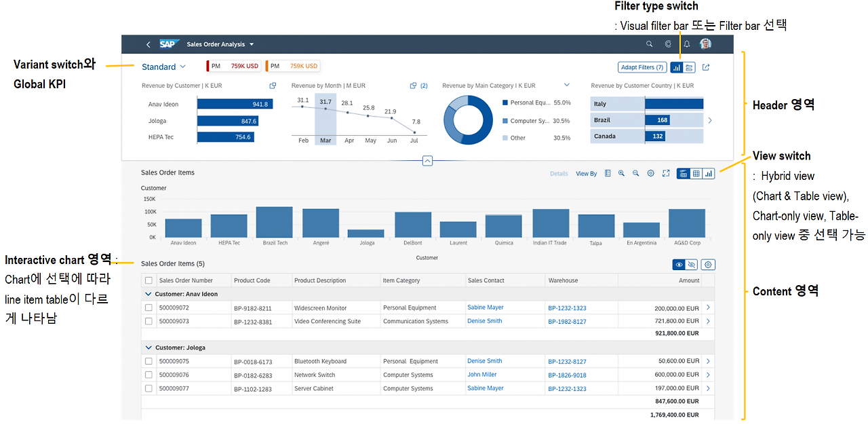868x429 pixels.
Task: Zoom out on the Sales Order chart
Action: click(x=635, y=174)
